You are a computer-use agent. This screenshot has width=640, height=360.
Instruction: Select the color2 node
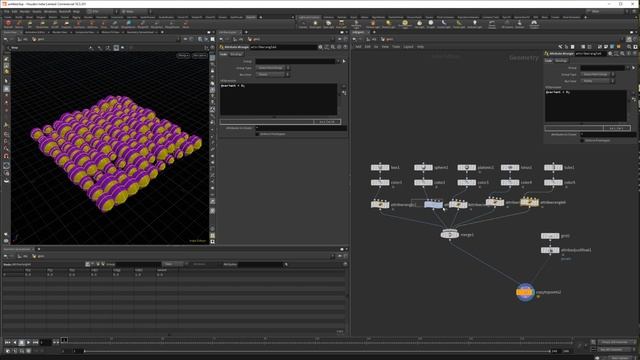[x=423, y=182]
